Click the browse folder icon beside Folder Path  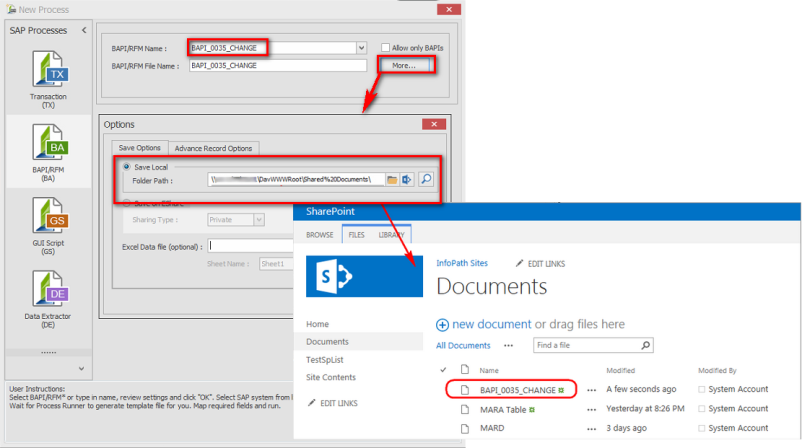click(392, 179)
